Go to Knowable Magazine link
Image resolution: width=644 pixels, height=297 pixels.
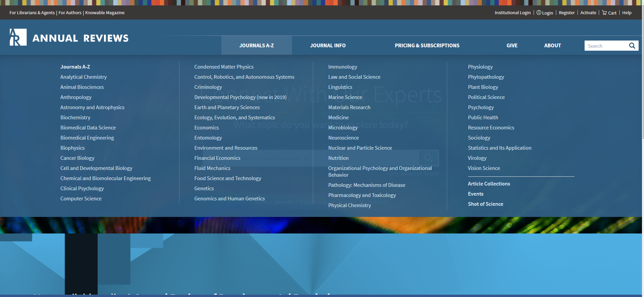coord(105,13)
